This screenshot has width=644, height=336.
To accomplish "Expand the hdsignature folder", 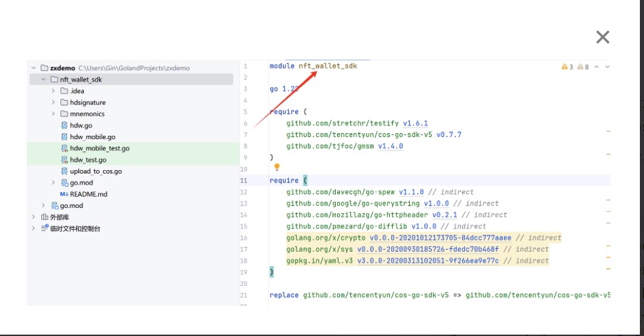I will [54, 102].
